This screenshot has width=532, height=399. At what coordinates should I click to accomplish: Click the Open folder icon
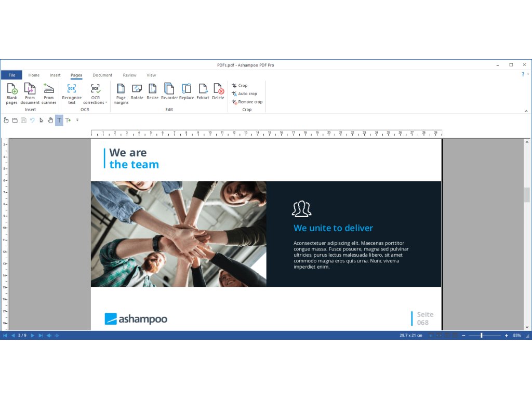(15, 120)
